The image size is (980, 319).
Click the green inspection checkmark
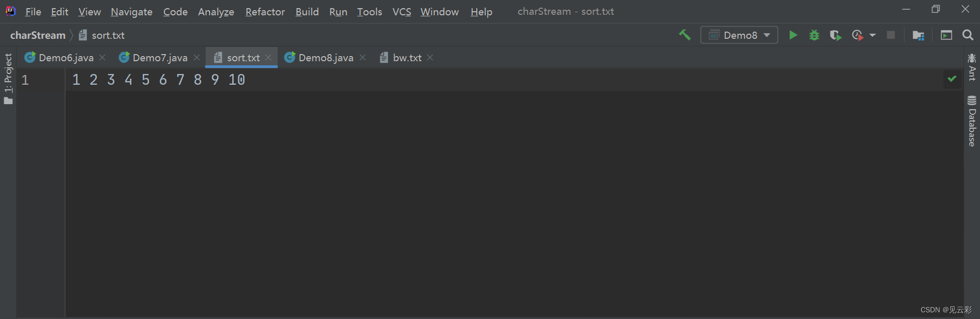pyautogui.click(x=952, y=79)
